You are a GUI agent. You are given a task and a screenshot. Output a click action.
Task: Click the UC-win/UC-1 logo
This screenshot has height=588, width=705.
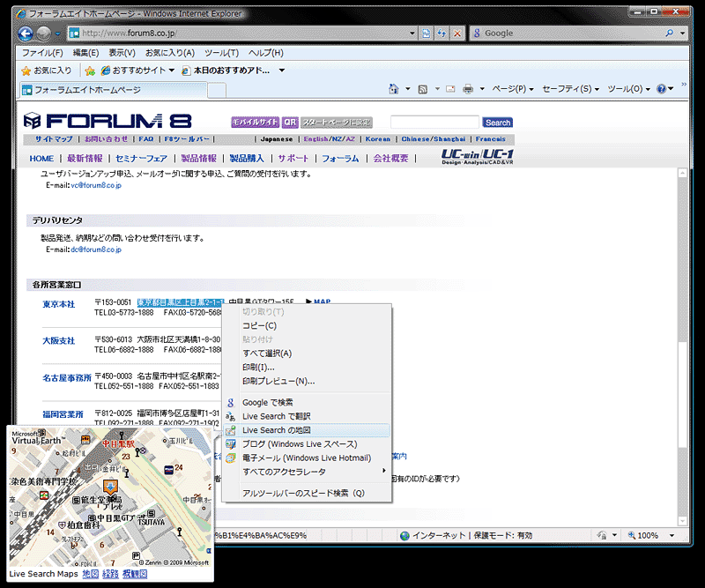pos(478,157)
